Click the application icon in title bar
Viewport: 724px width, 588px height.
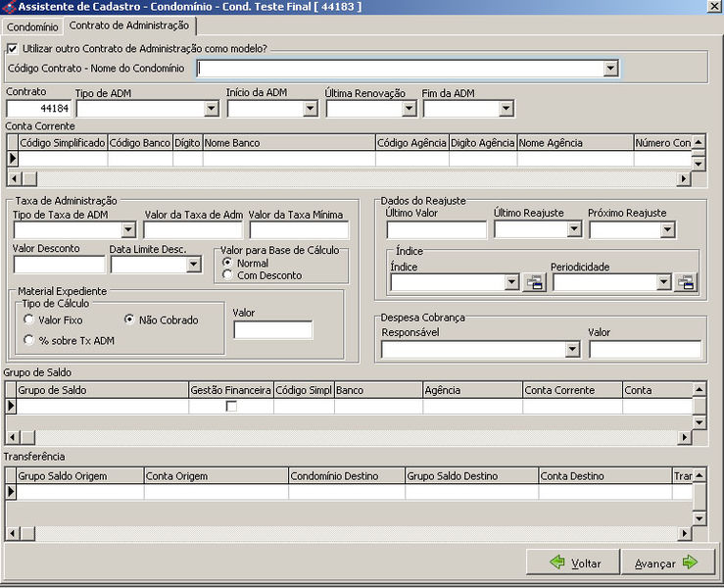pyautogui.click(x=9, y=7)
